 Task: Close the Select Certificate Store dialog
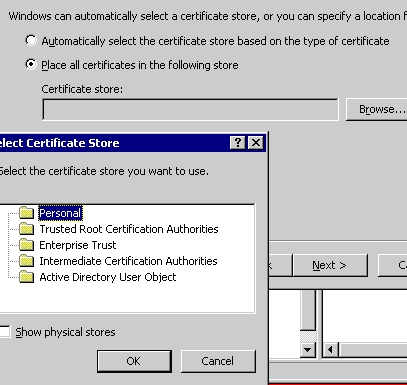click(256, 143)
